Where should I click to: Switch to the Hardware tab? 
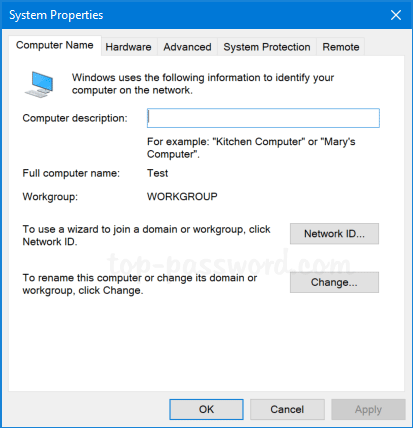(x=128, y=47)
